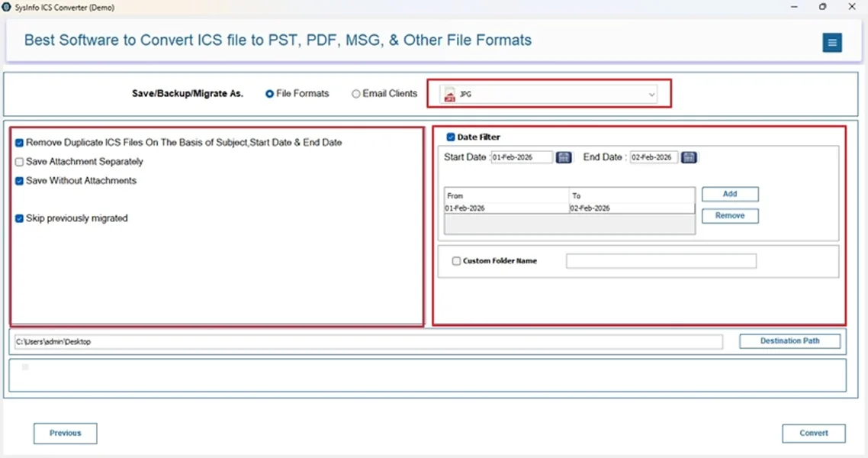
Task: Click the blue hamburger menu icon top right
Action: point(832,43)
